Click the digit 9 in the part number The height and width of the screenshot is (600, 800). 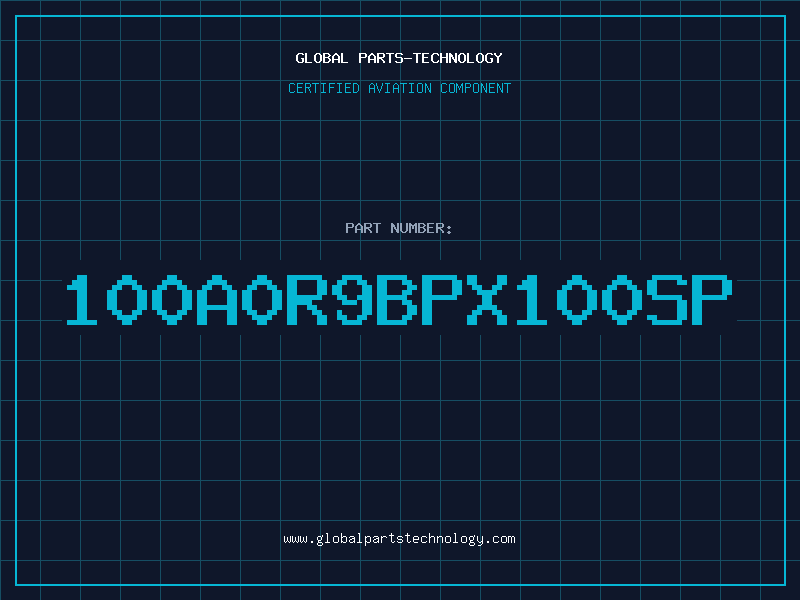[352, 300]
